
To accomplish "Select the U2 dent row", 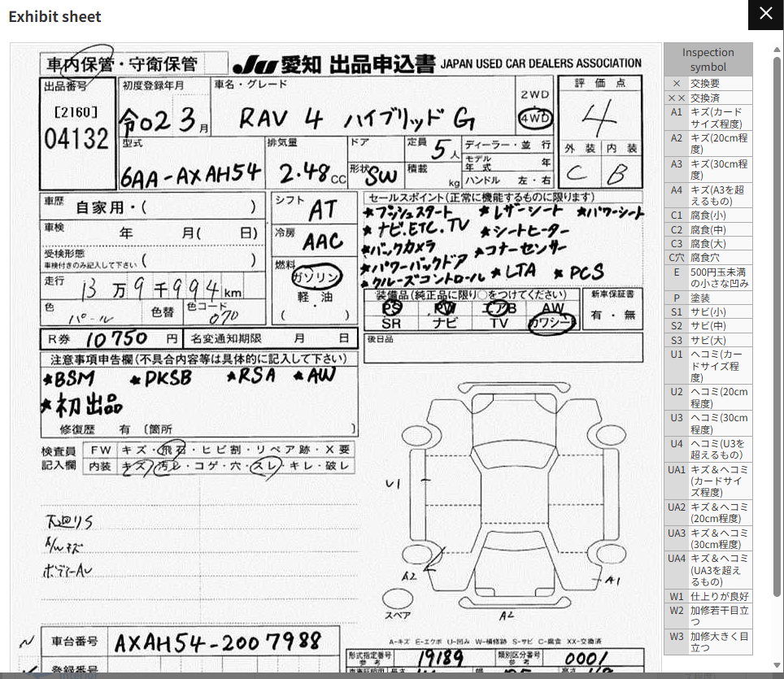I will click(708, 398).
